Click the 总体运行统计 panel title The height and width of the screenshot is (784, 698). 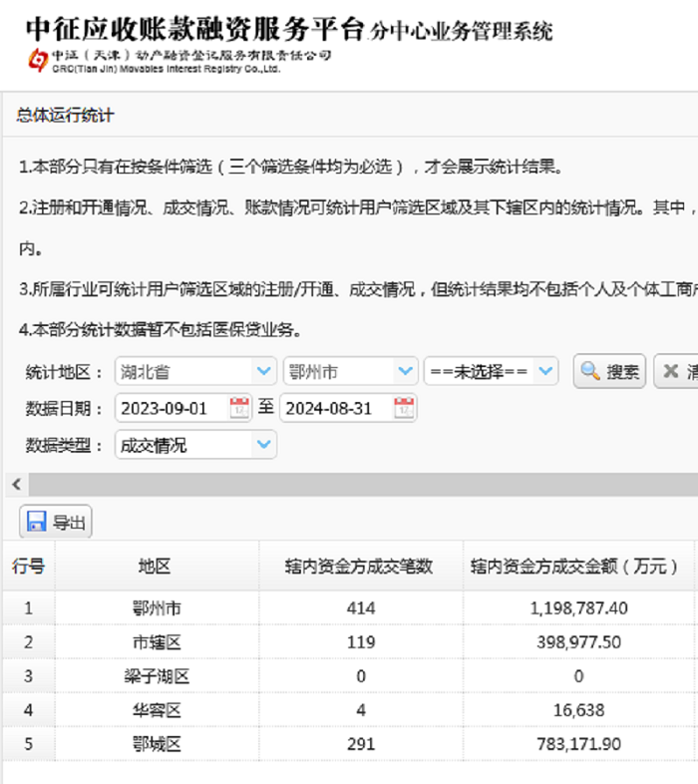pyautogui.click(x=65, y=115)
